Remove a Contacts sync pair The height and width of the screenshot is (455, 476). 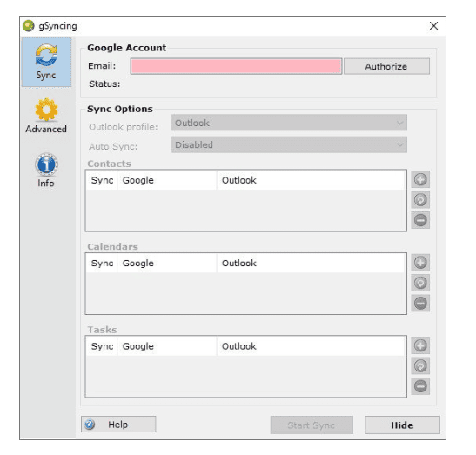[x=420, y=220]
